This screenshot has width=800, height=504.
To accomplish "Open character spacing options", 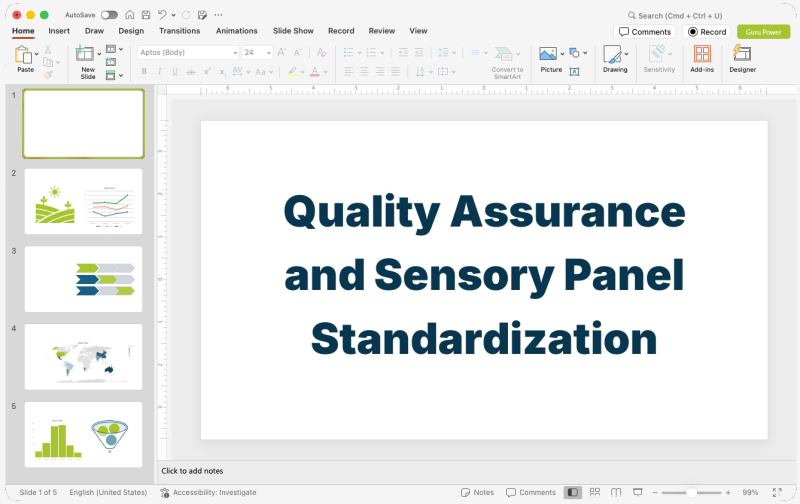I will point(238,71).
